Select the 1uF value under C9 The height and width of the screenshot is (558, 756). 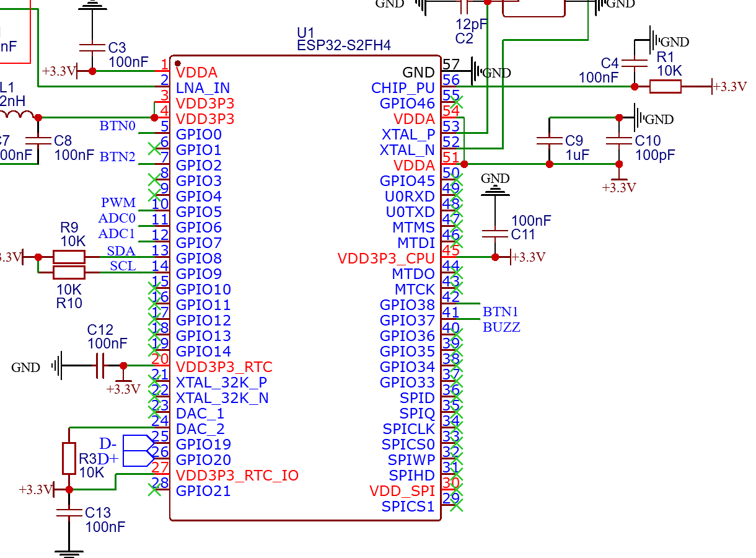pyautogui.click(x=578, y=155)
